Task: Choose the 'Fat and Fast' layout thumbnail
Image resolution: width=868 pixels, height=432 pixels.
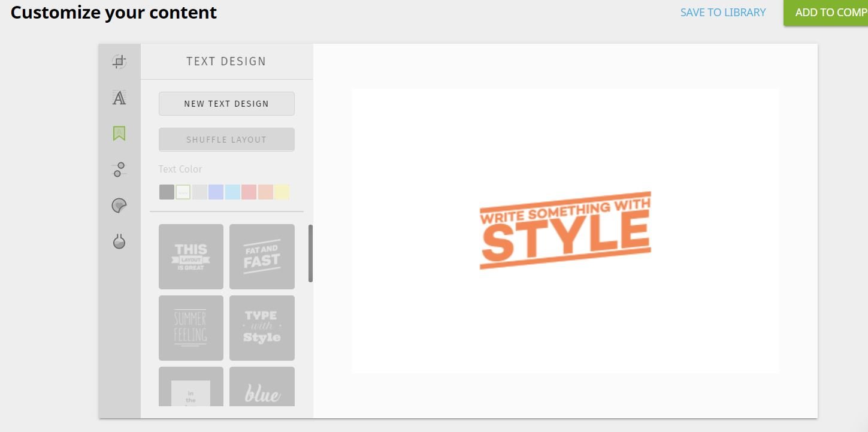Action: (262, 256)
